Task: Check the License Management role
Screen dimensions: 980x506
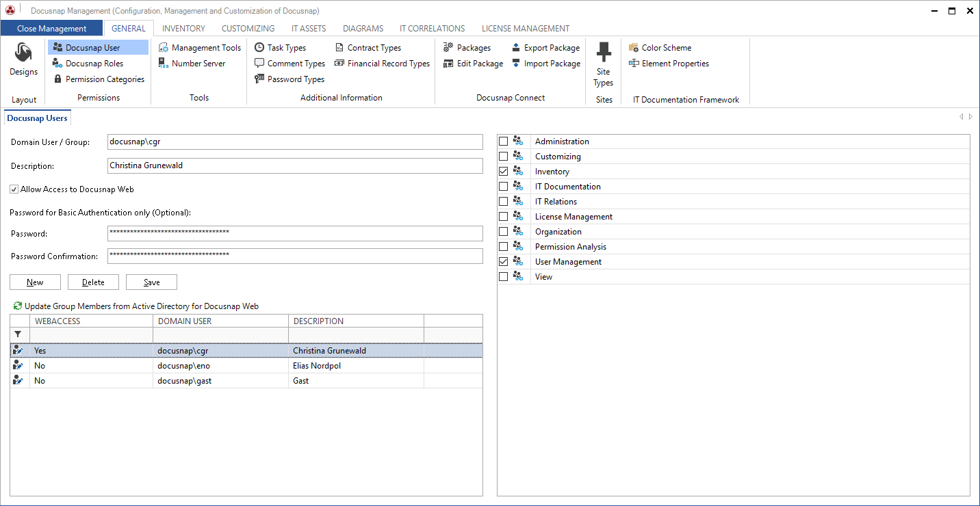Action: point(504,217)
